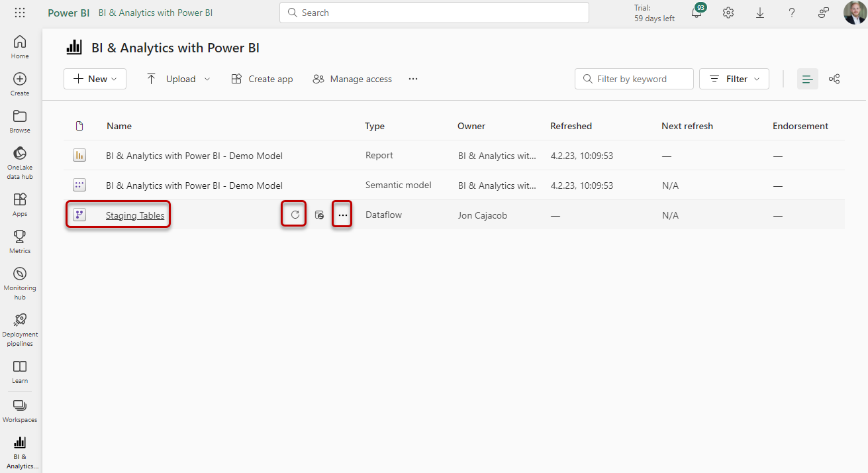Open Staging Tables dataflow link

(135, 215)
